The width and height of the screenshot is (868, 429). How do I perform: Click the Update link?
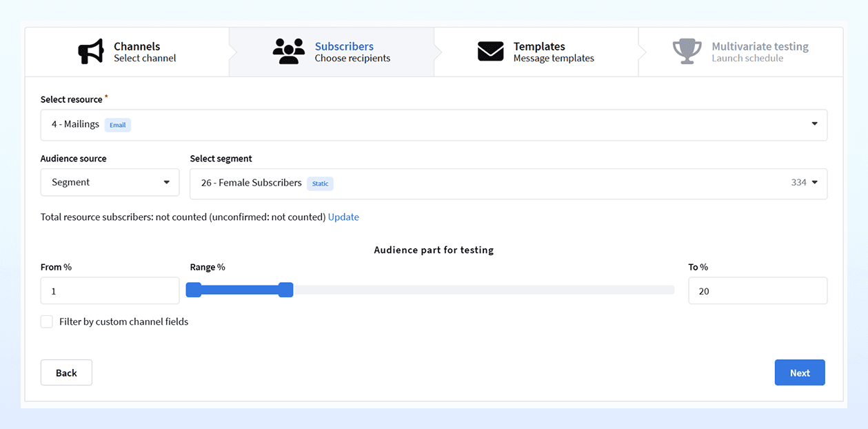343,217
